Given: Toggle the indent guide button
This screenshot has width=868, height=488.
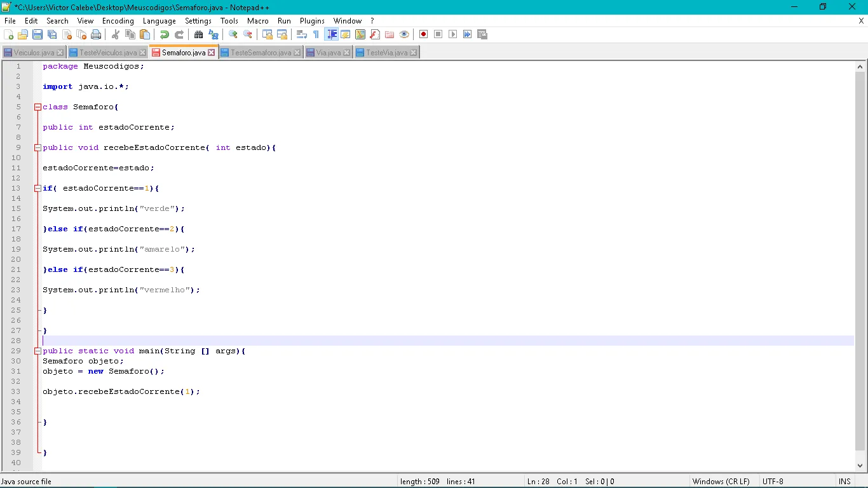Looking at the screenshot, I should coord(331,34).
